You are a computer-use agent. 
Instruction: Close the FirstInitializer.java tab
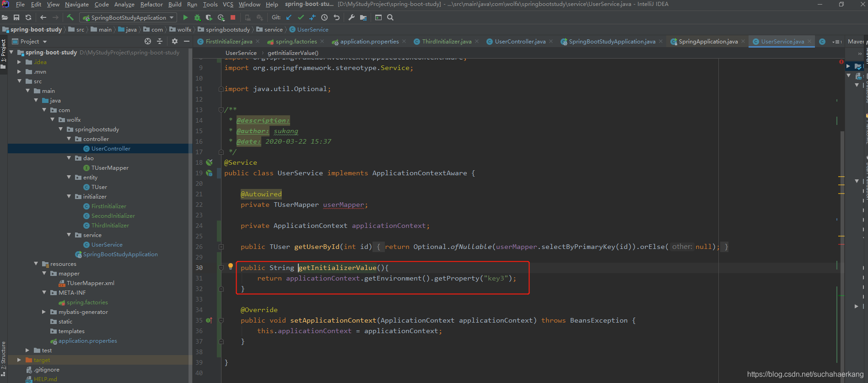pyautogui.click(x=258, y=41)
